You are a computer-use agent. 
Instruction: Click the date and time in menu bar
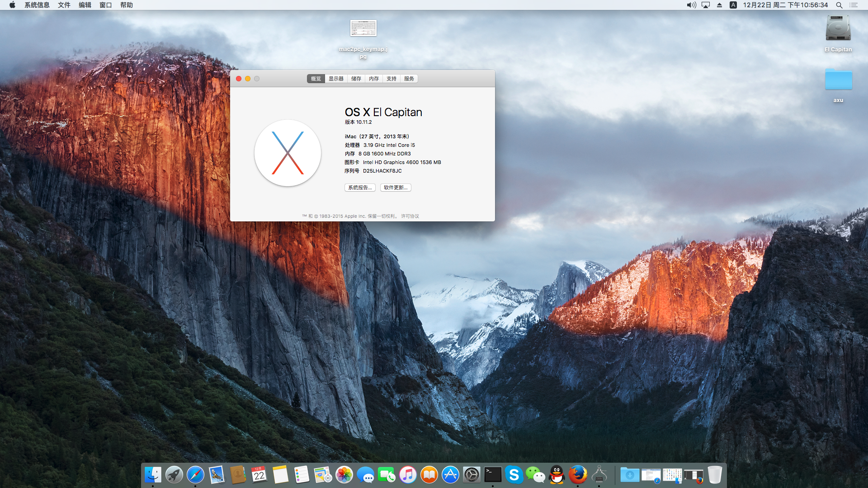point(785,5)
